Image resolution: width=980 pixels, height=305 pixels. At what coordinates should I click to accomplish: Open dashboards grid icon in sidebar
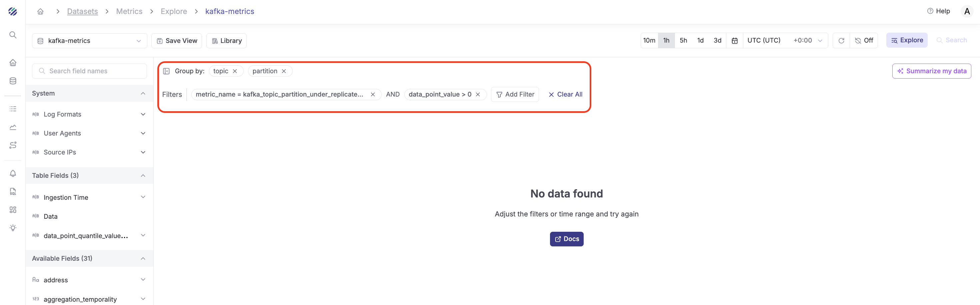[x=13, y=210]
